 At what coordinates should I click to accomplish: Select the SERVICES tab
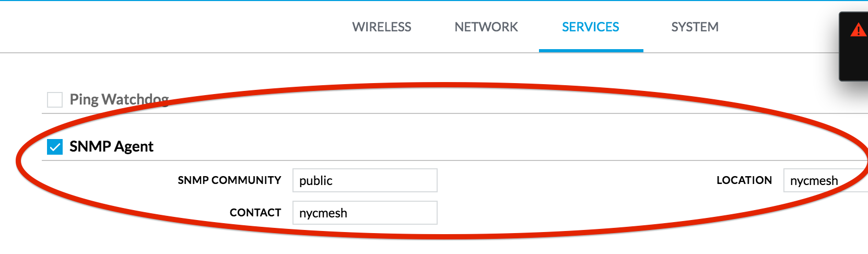click(591, 27)
